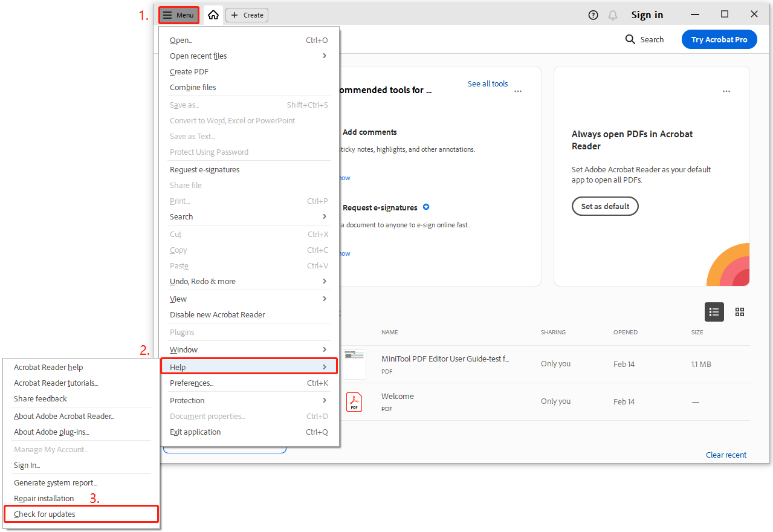
Task: Follow the See all tools link
Action: click(x=488, y=83)
